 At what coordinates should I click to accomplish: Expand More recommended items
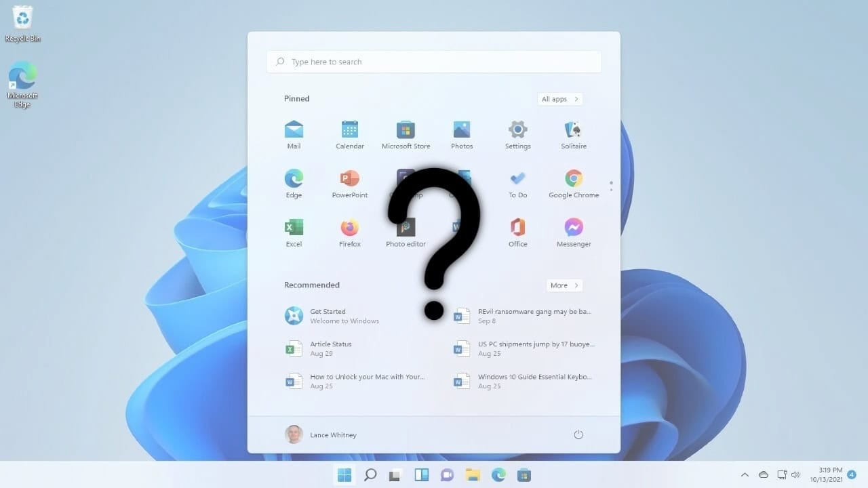point(564,285)
